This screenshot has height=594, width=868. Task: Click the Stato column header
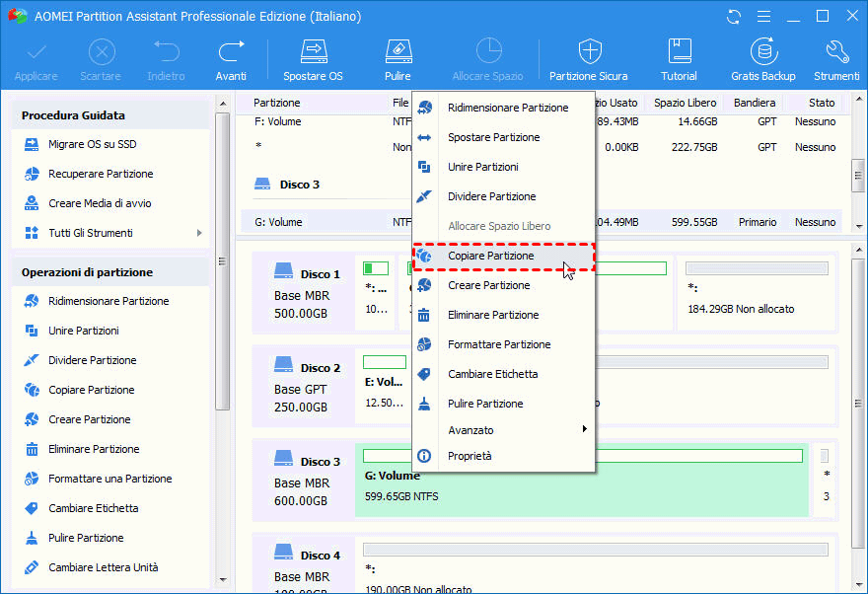point(821,103)
